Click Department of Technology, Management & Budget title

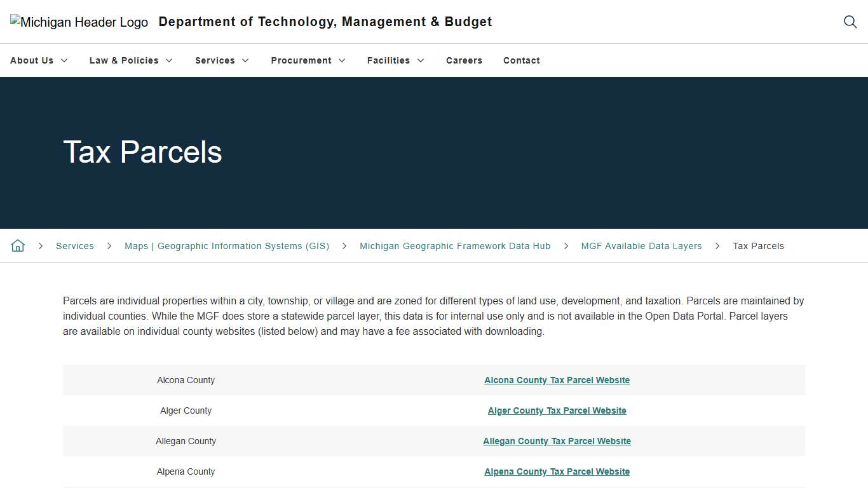pos(325,22)
